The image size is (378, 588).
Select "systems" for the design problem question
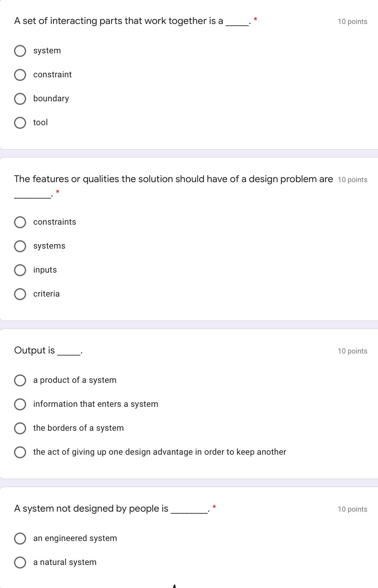pos(20,246)
